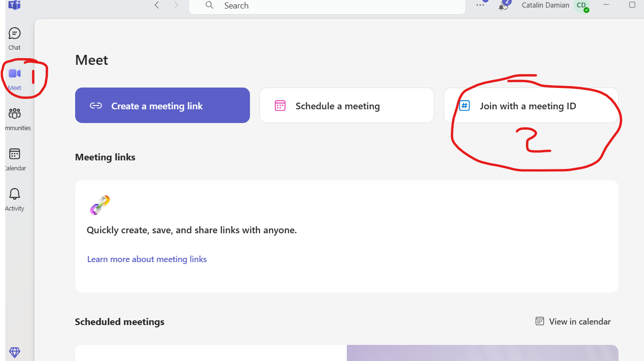Navigate forward with the right arrow
This screenshot has width=644, height=361.
coord(176,5)
